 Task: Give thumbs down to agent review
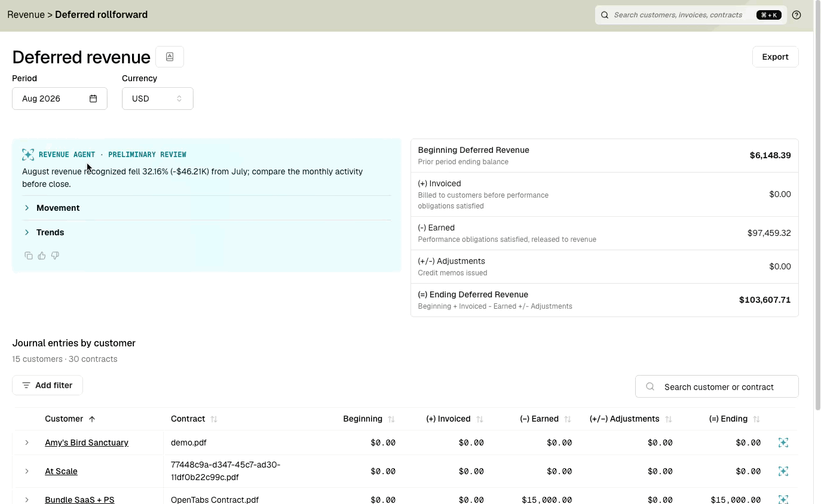(x=55, y=256)
